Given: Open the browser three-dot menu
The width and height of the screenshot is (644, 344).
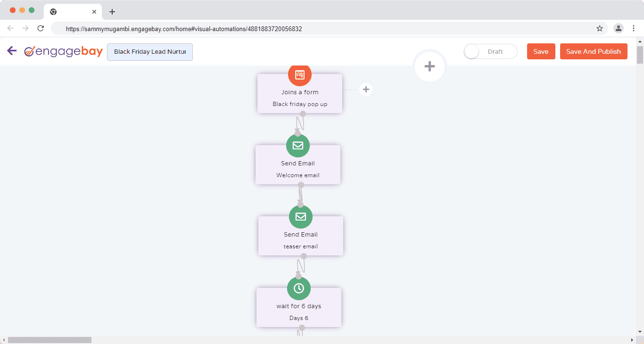Looking at the screenshot, I should pyautogui.click(x=634, y=28).
